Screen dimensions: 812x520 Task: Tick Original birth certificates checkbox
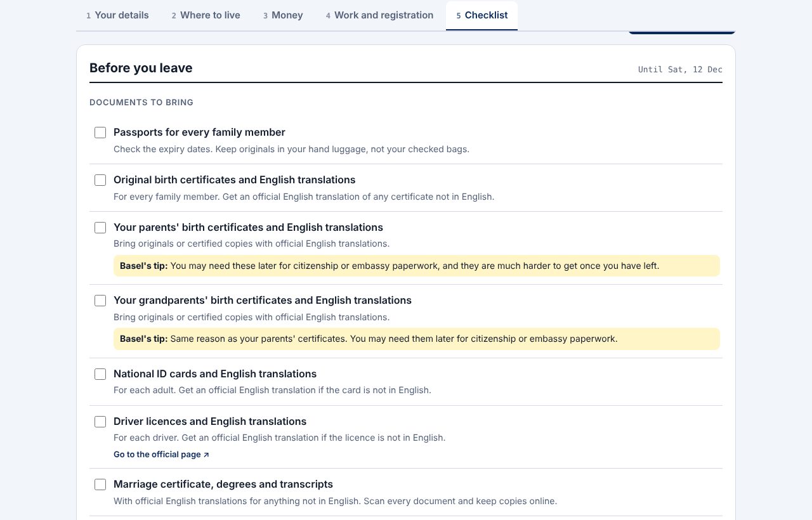click(x=100, y=180)
